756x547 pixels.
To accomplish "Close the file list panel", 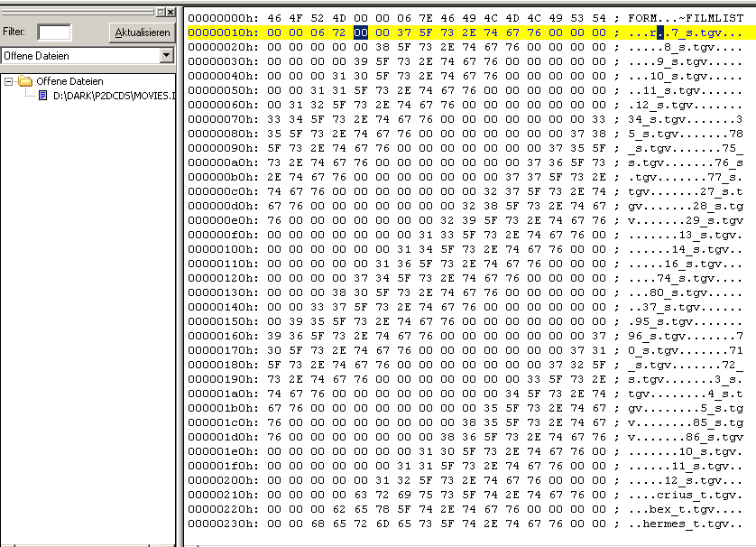I will pos(171,12).
